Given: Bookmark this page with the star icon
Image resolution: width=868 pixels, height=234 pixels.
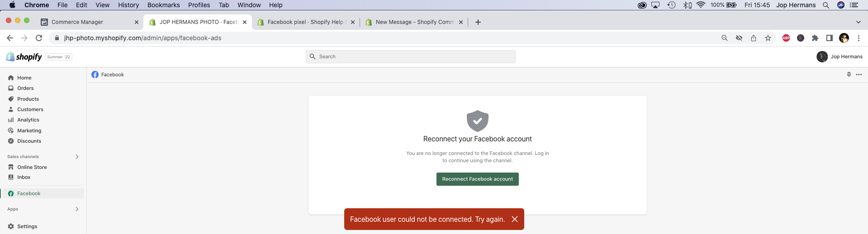Looking at the screenshot, I should click(x=768, y=38).
